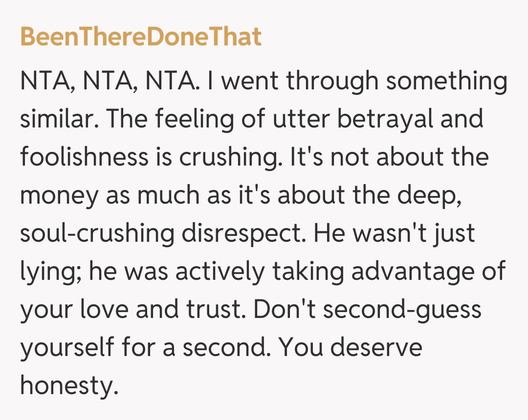The width and height of the screenshot is (528, 420).
Task: Click the phrase 'He wasn't just'
Action: [395, 233]
